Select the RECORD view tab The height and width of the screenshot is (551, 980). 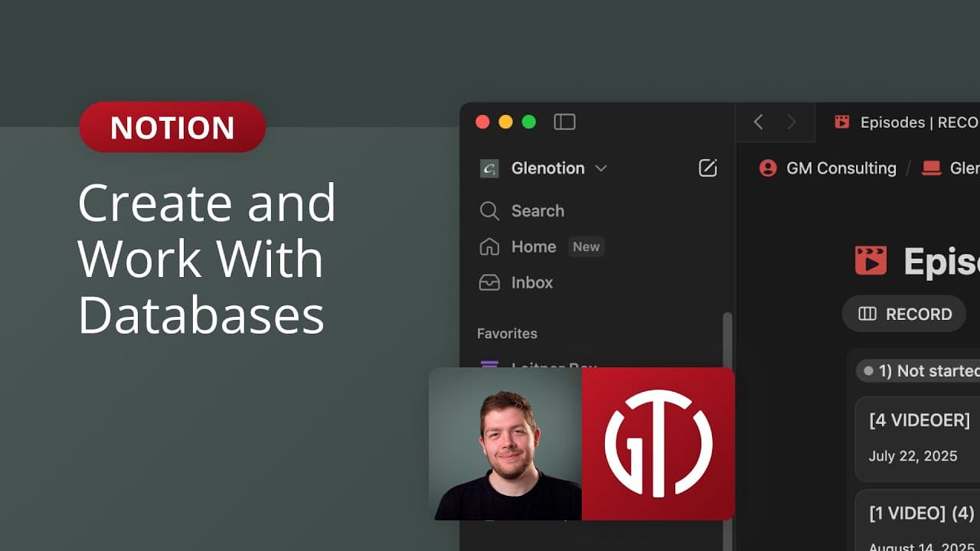903,314
